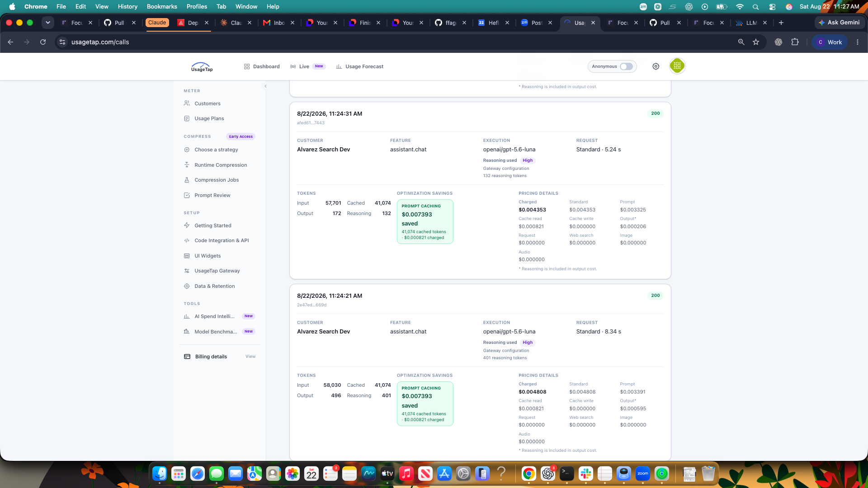This screenshot has height=488, width=868.
Task: Collapse the sidebar with chevron
Action: (265, 86)
